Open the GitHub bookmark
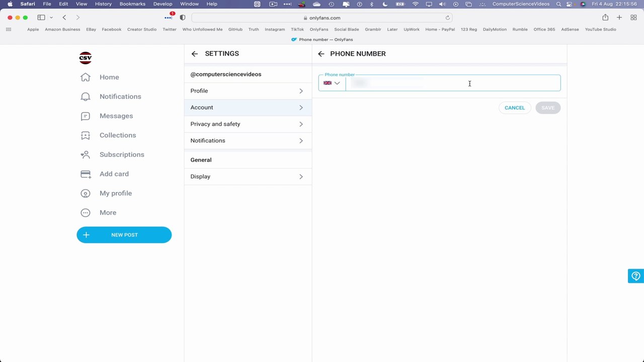Viewport: 644px width, 362px height. [235, 29]
